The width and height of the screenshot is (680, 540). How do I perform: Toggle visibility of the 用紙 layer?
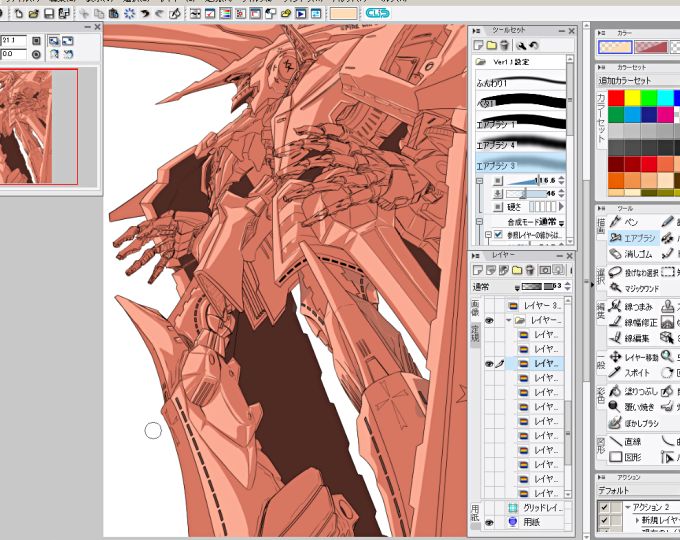(x=489, y=523)
